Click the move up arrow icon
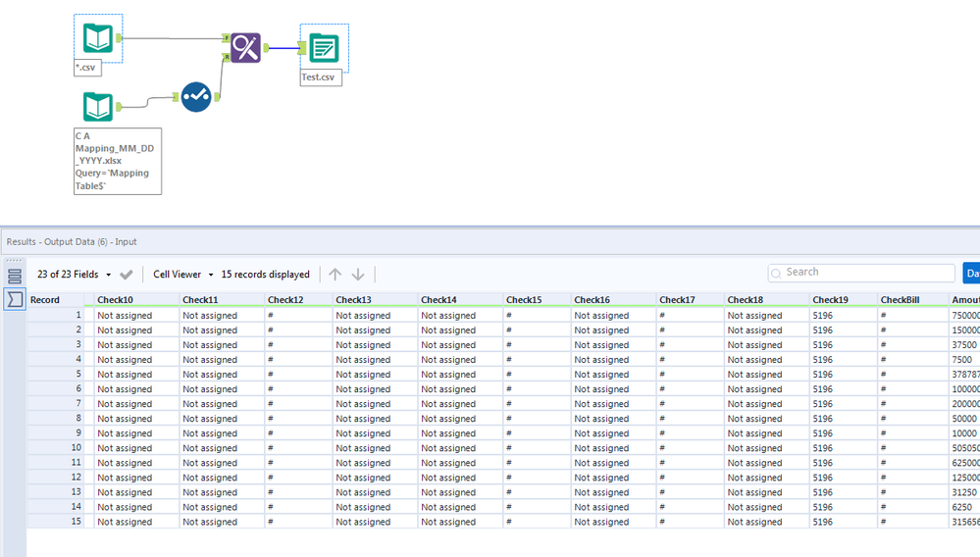The width and height of the screenshot is (980, 557). [x=335, y=275]
